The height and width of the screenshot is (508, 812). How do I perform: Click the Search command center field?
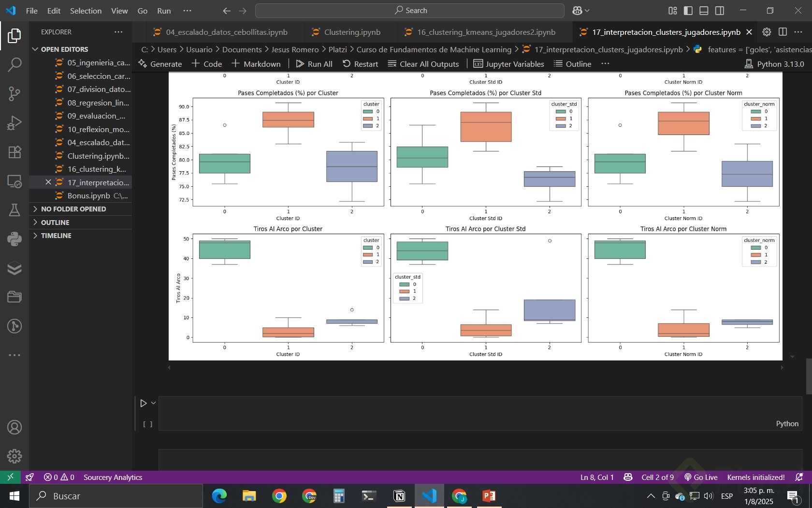409,11
